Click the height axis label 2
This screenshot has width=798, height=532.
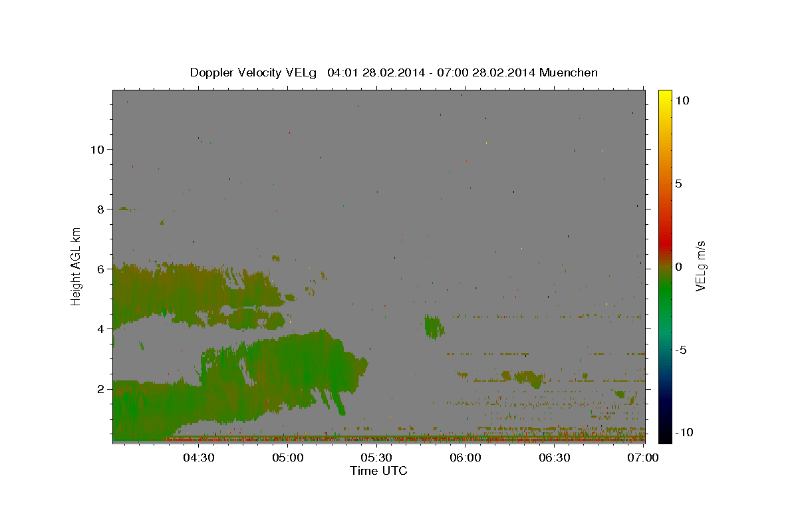point(102,388)
